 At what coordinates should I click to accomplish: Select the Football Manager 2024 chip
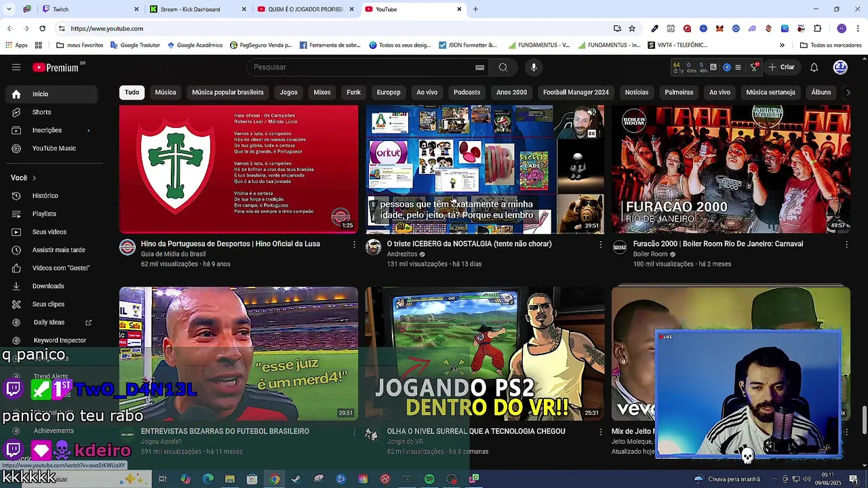pyautogui.click(x=576, y=92)
